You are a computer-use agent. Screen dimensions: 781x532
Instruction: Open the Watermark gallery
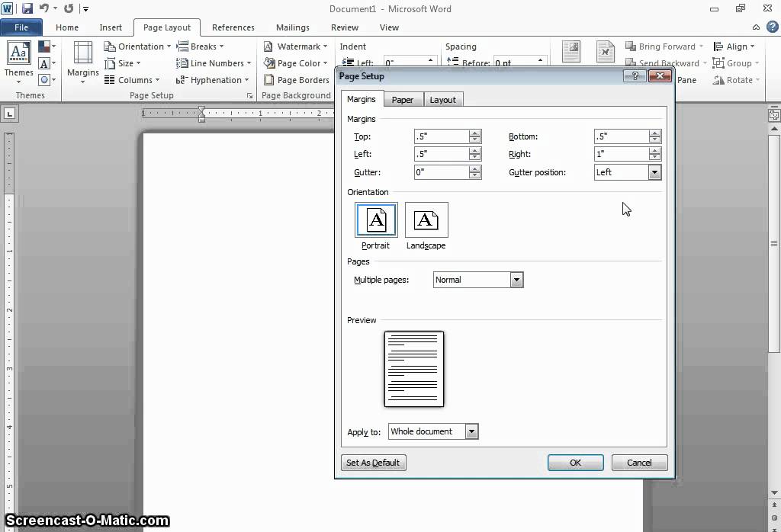click(295, 46)
